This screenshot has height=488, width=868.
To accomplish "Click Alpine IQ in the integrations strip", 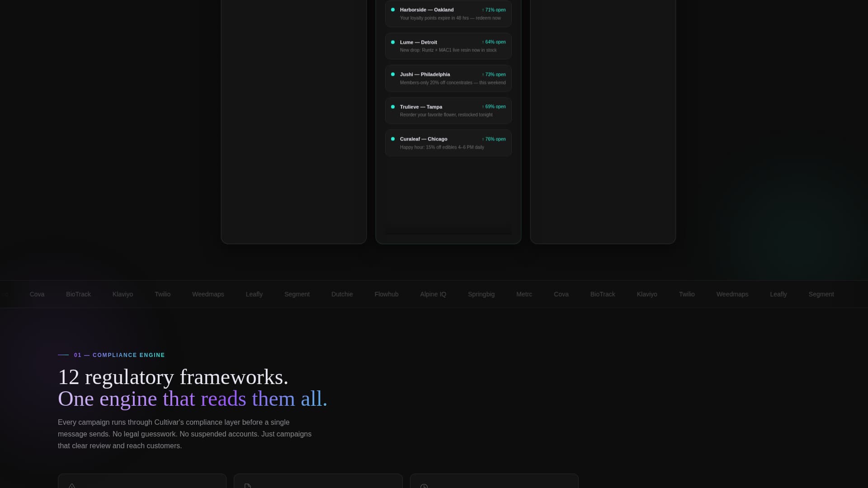I will pyautogui.click(x=433, y=294).
